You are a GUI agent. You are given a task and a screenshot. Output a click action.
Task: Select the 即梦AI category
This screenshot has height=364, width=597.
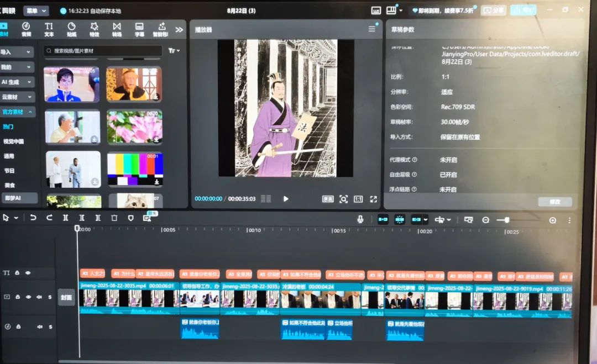pyautogui.click(x=19, y=198)
